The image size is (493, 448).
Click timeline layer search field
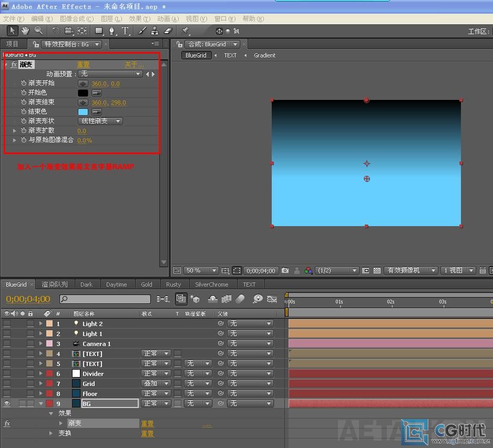pyautogui.click(x=105, y=299)
